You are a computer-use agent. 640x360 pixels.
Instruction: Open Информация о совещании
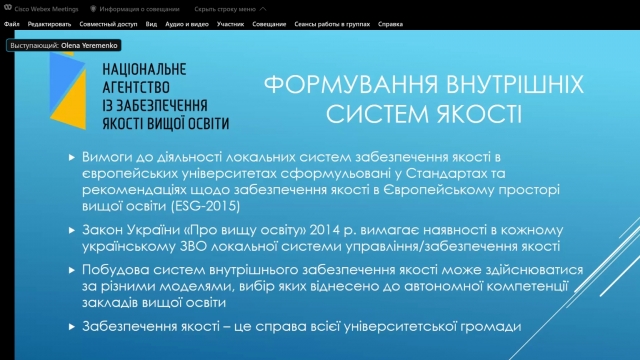pos(139,9)
